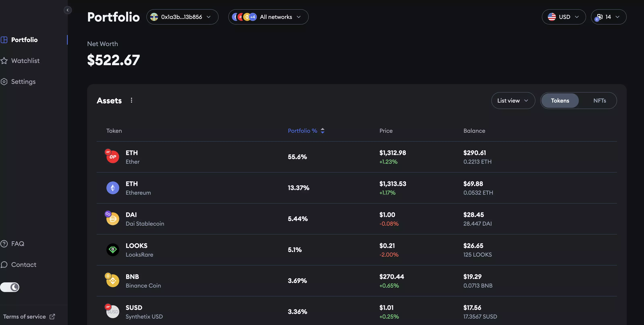Switch to the NFTs tab

(x=600, y=101)
